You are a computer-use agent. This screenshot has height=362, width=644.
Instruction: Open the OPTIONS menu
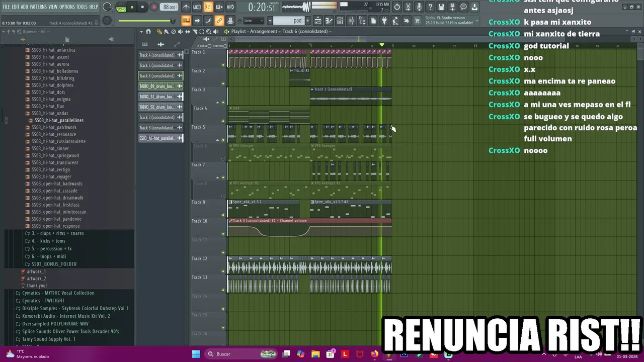point(67,7)
